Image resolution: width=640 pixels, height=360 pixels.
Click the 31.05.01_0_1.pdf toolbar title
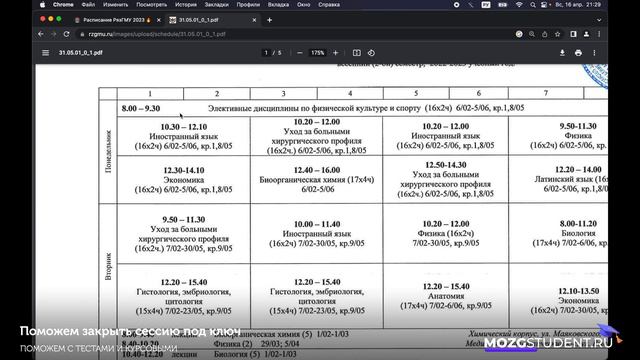80,53
